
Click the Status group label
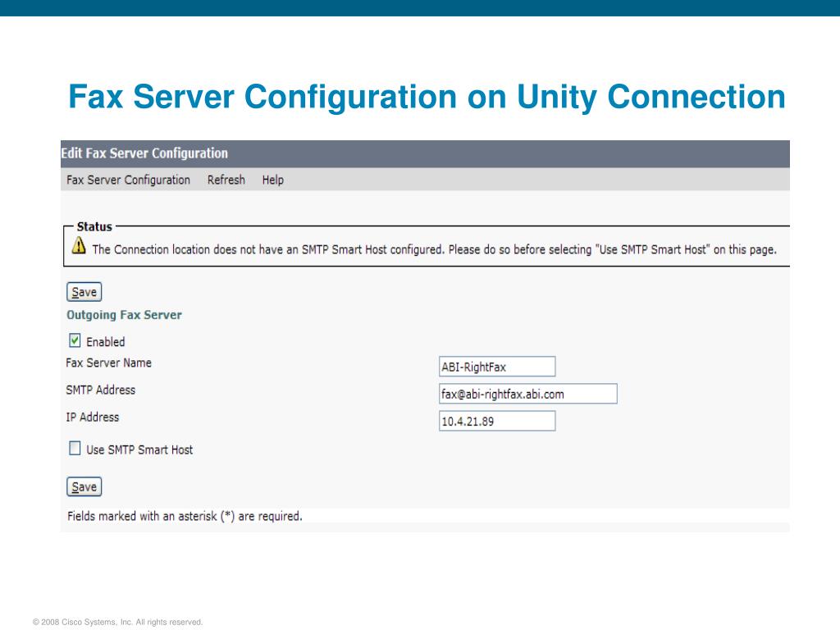94,226
